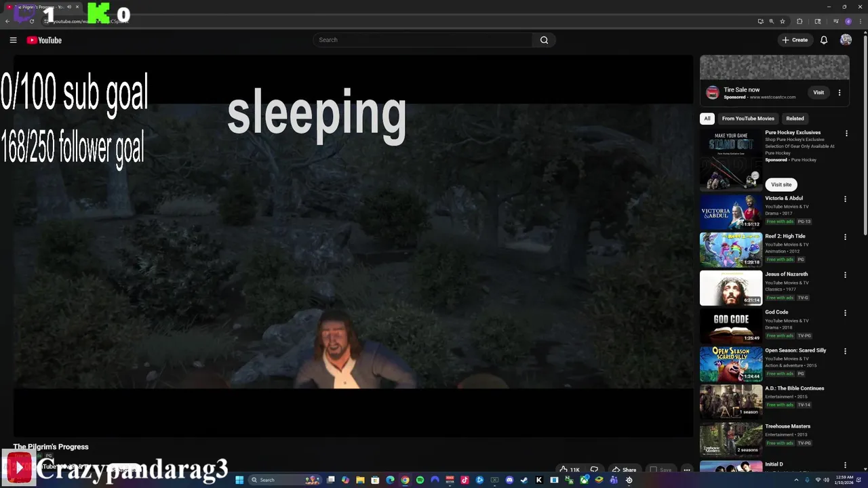Click the browser reload button
The height and width of the screenshot is (488, 868).
[x=32, y=21]
